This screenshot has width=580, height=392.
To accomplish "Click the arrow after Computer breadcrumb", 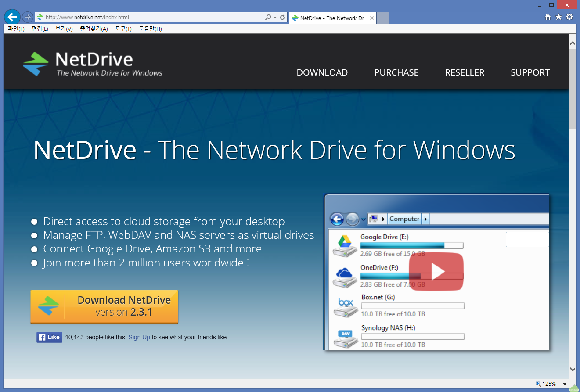I will pyautogui.click(x=426, y=219).
